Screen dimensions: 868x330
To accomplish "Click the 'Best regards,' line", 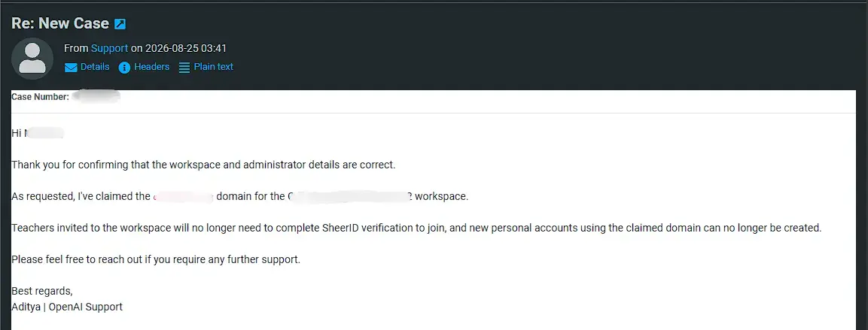I will pyautogui.click(x=42, y=292).
